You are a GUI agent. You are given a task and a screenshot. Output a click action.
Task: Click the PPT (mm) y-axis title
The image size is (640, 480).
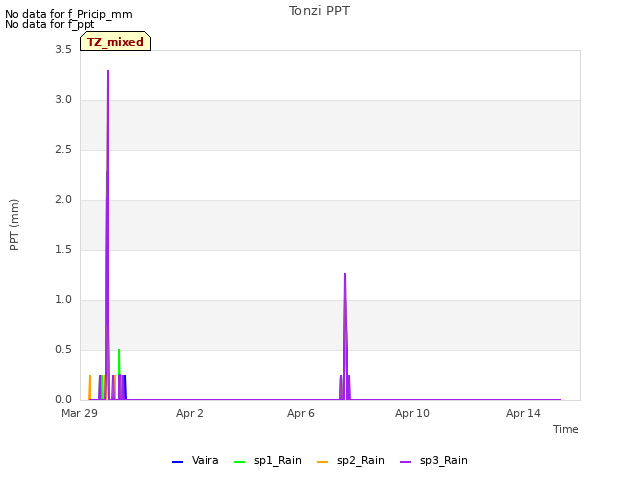[14, 225]
